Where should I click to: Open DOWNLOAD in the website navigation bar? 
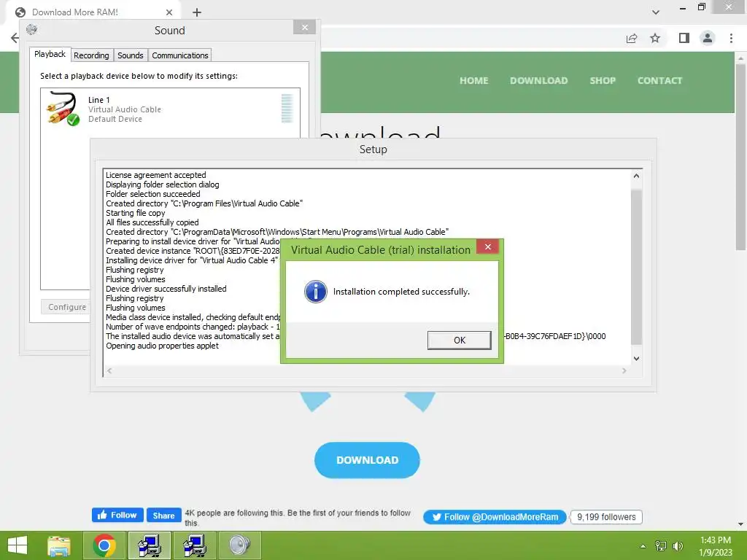pyautogui.click(x=539, y=80)
